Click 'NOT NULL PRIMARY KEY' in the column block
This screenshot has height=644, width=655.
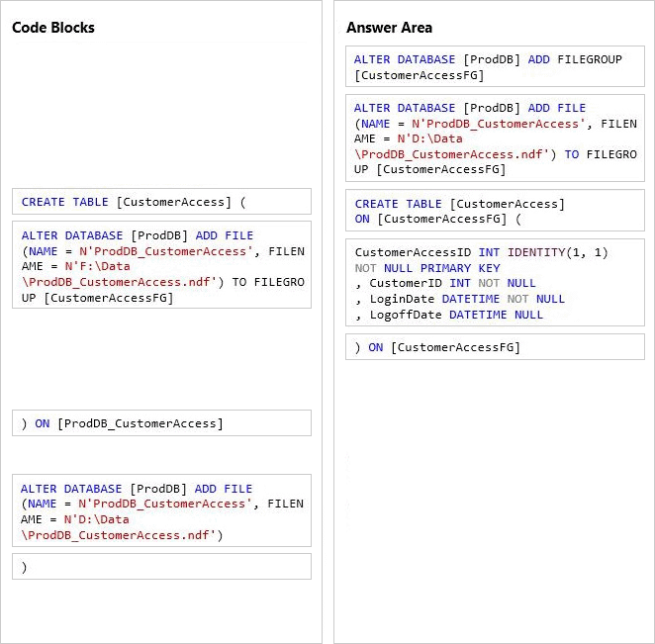[x=427, y=268]
